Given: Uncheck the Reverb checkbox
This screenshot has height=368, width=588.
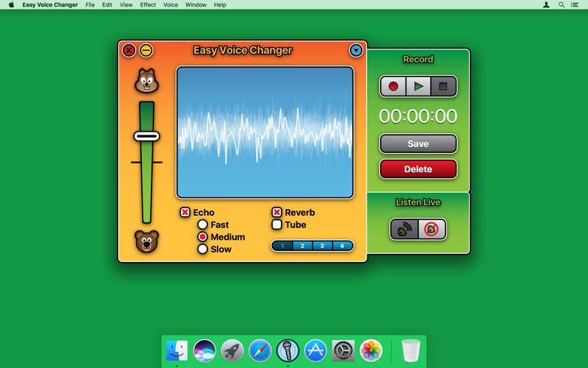Looking at the screenshot, I should pos(277,212).
